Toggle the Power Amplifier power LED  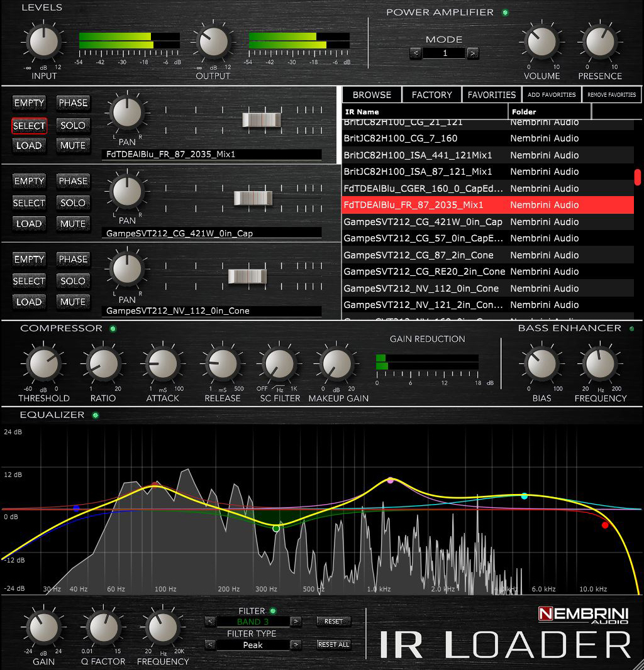coord(505,12)
